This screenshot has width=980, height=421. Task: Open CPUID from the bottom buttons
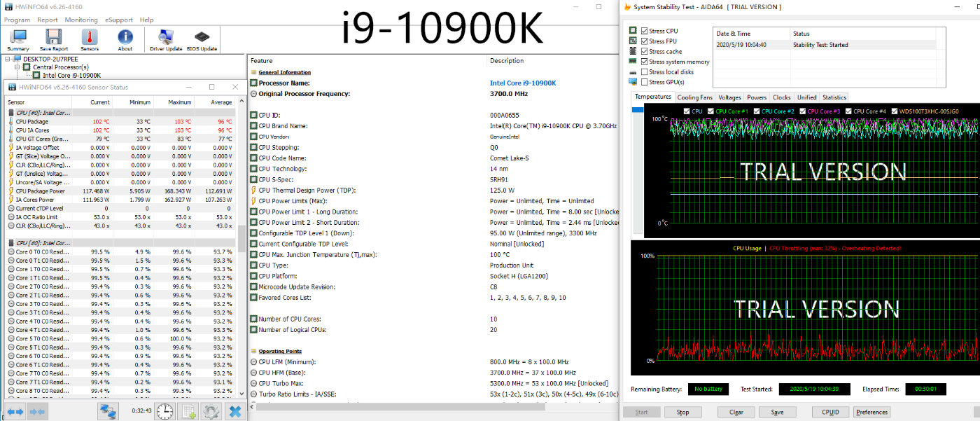[830, 412]
